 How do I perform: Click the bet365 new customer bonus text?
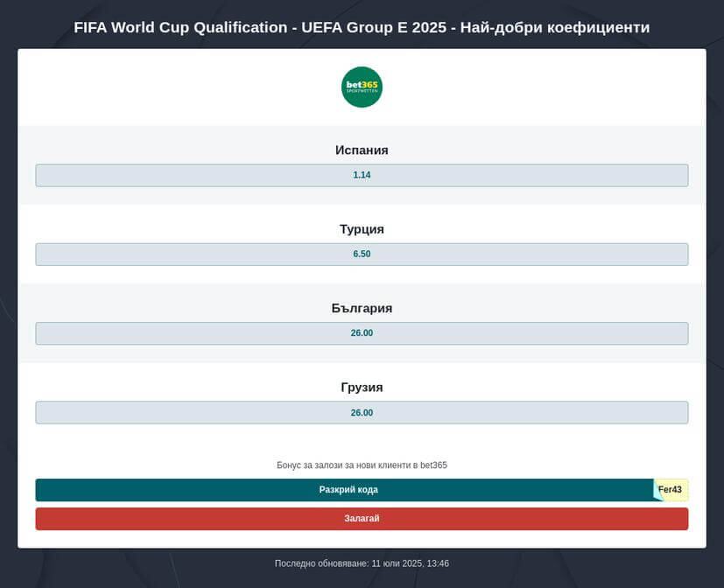pos(362,465)
